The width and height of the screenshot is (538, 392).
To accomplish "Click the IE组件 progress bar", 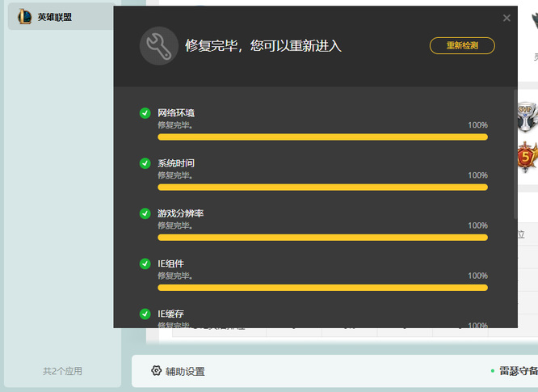I will pos(322,288).
